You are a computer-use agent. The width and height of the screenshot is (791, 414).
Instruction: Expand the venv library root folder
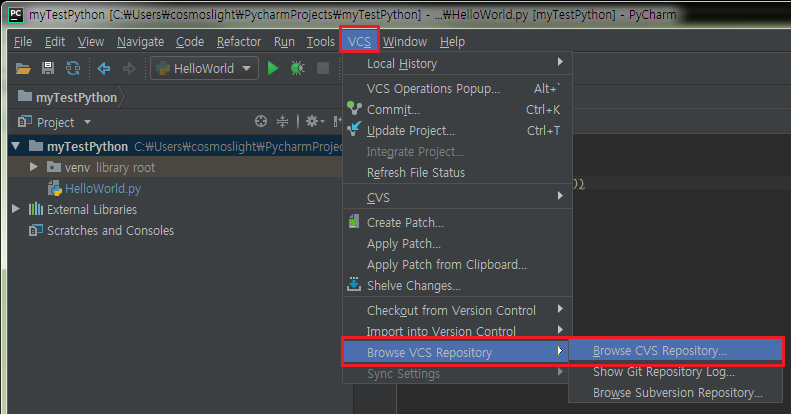(33, 167)
